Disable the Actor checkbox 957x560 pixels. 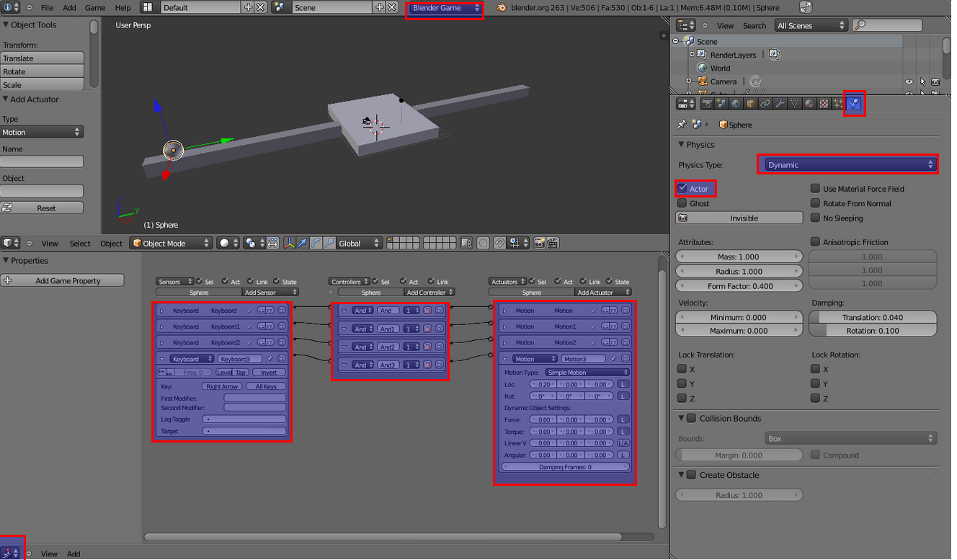(x=682, y=188)
